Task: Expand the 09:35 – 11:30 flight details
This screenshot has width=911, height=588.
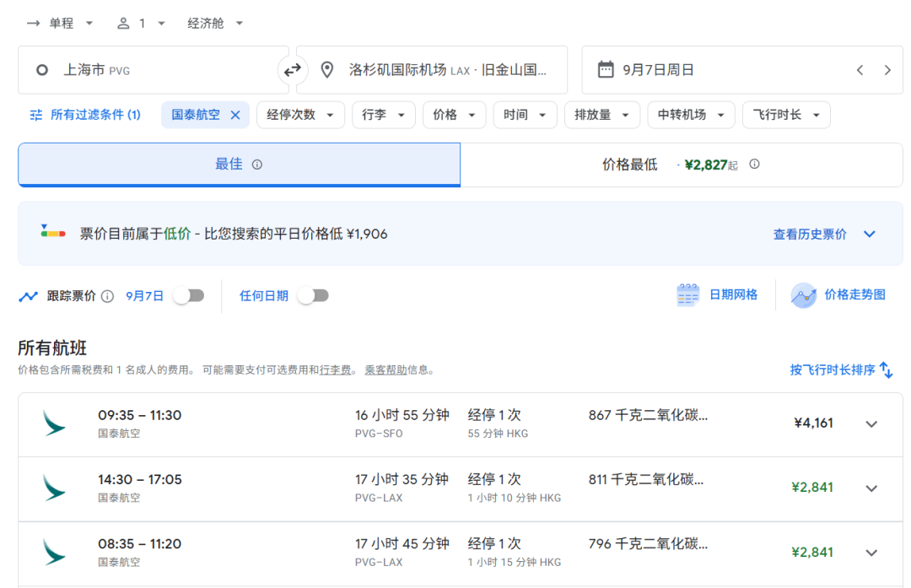Action: 871,423
